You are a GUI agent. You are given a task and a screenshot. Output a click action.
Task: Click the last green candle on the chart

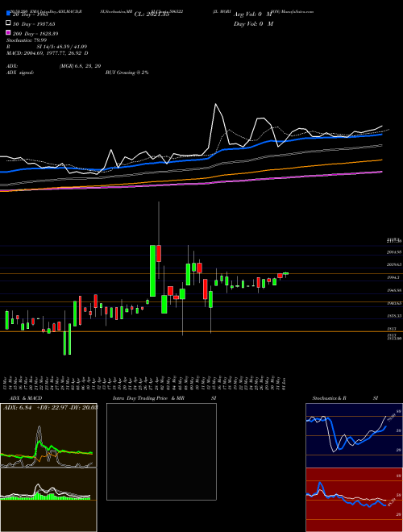click(x=285, y=273)
